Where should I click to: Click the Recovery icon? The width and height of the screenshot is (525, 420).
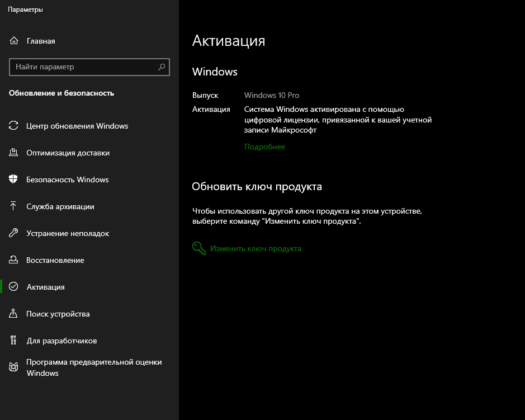click(x=13, y=259)
